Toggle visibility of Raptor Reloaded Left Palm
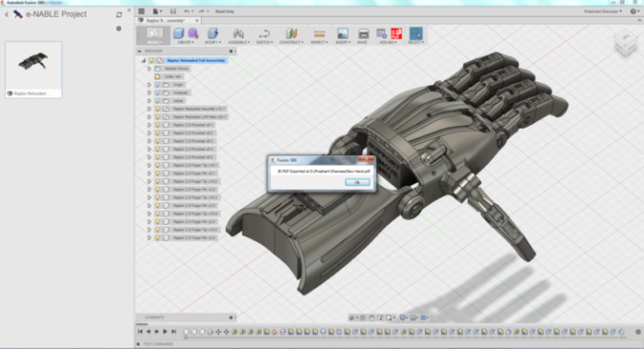The image size is (644, 349). click(x=158, y=117)
